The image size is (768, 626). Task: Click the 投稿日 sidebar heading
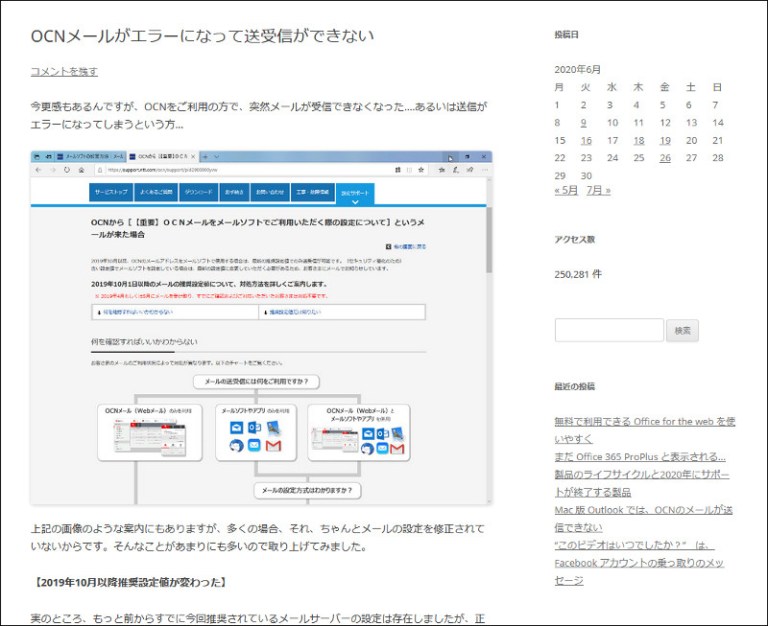tap(567, 35)
